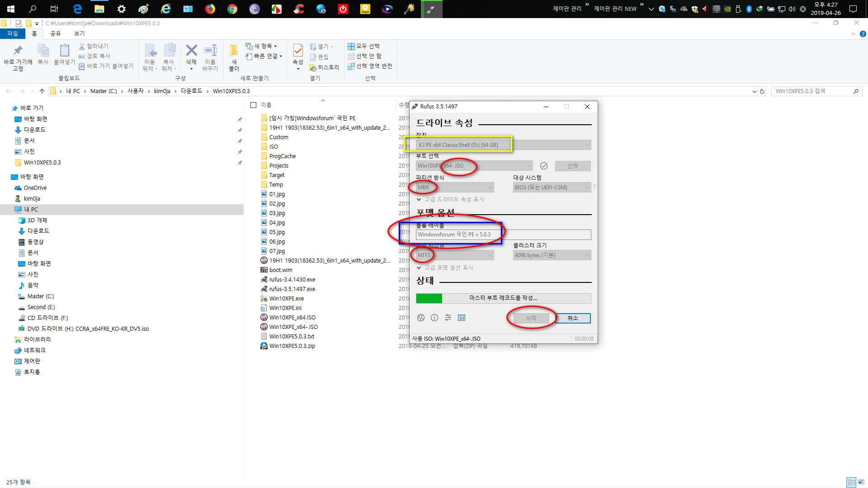
Task: Click History (히스토리) in the ribbon
Action: click(324, 67)
